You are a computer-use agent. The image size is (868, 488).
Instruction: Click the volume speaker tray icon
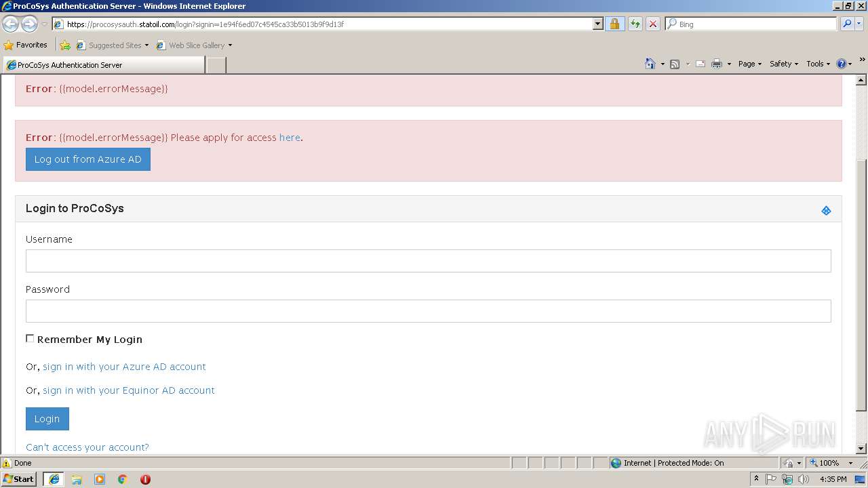point(804,479)
